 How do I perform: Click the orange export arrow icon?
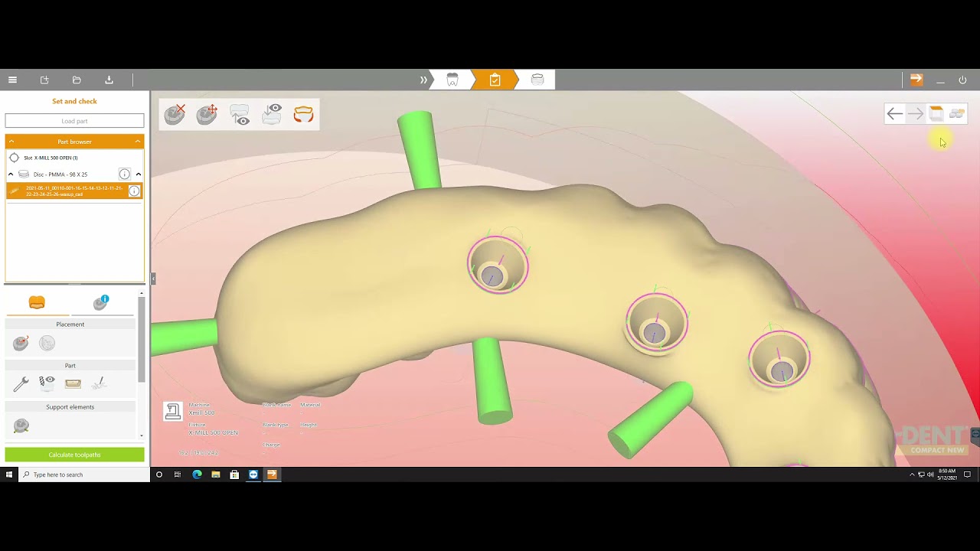point(916,80)
